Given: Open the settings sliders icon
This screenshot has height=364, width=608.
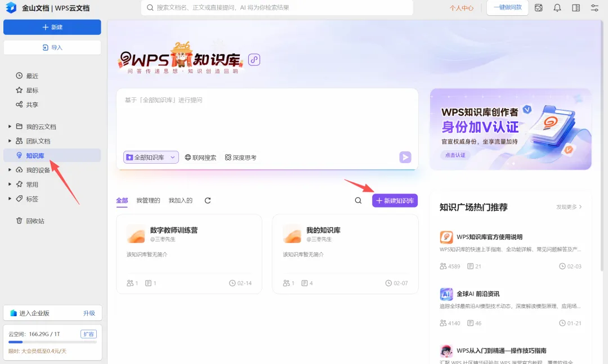Looking at the screenshot, I should click(594, 8).
